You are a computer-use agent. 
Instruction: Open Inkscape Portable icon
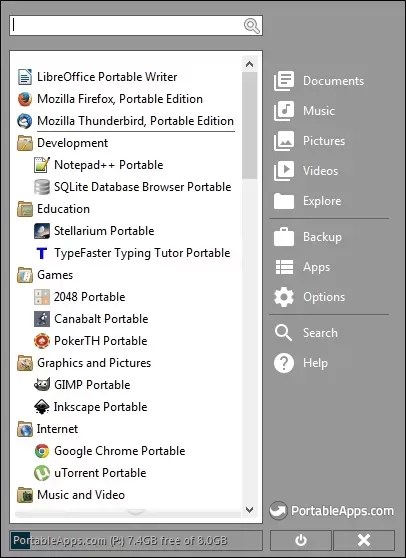point(42,407)
